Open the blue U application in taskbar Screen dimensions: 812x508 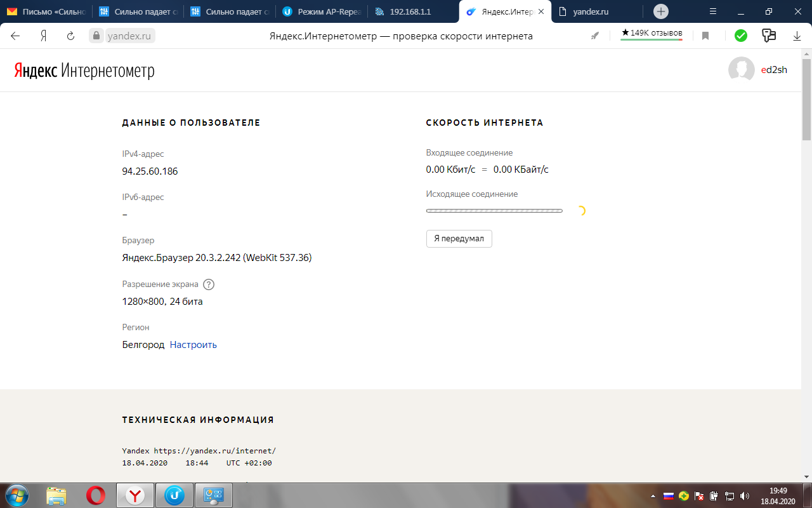click(174, 495)
